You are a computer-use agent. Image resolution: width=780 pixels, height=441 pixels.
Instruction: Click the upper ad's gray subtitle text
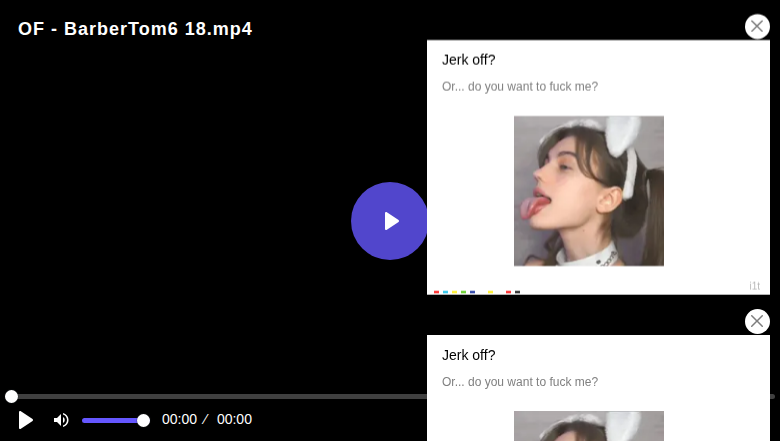[520, 87]
